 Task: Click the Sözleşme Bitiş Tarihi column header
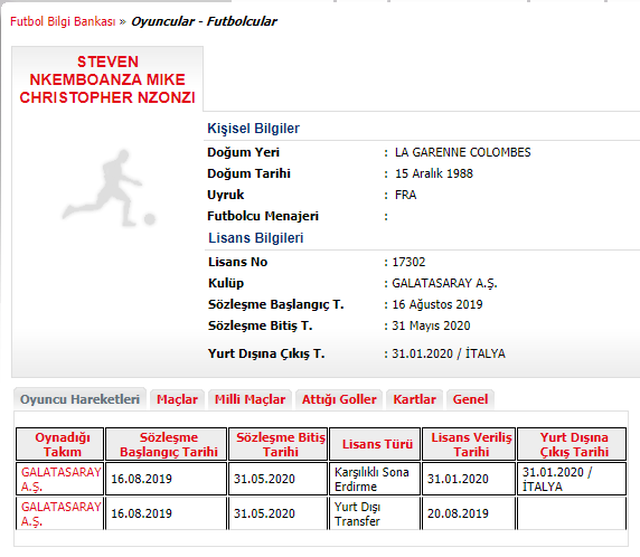point(278,444)
